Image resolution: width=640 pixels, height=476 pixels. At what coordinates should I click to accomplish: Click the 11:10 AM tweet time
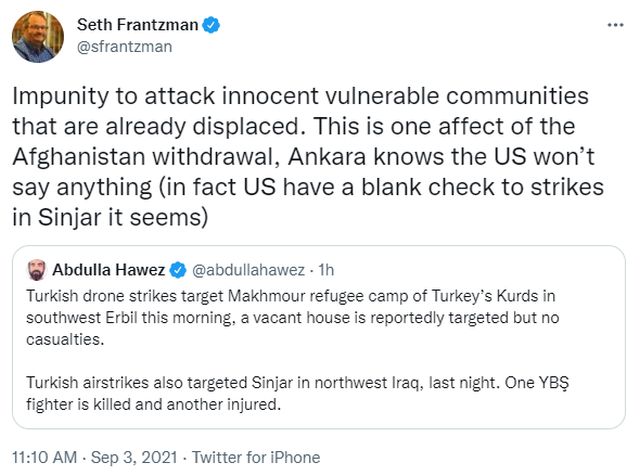[x=45, y=456]
